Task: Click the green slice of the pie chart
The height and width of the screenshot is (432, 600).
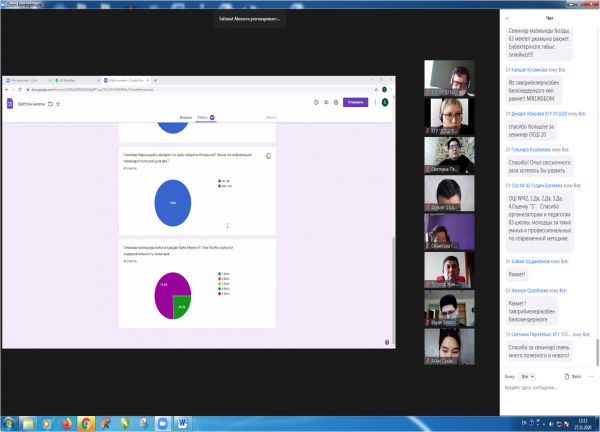Action: 181,307
